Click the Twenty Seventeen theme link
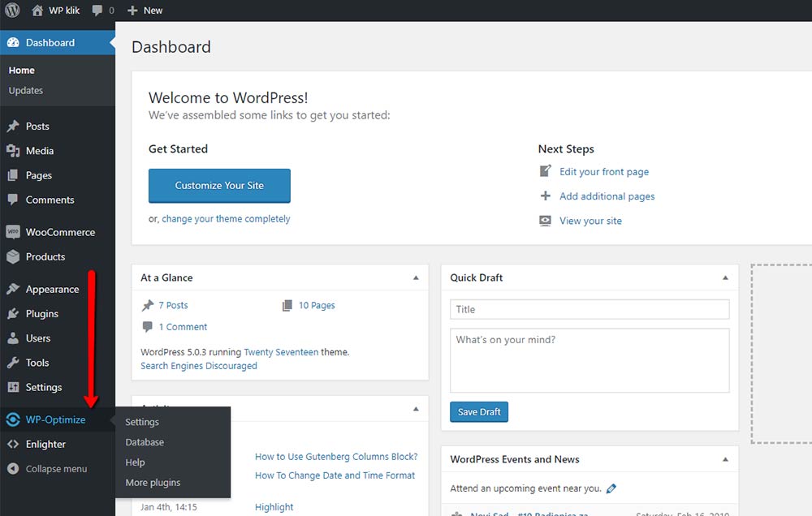This screenshot has height=516, width=812. coord(281,352)
